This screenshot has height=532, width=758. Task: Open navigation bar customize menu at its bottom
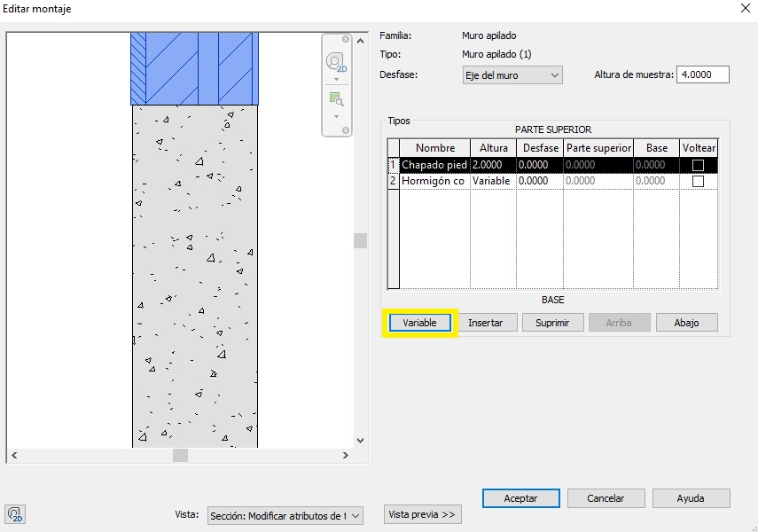[x=345, y=131]
